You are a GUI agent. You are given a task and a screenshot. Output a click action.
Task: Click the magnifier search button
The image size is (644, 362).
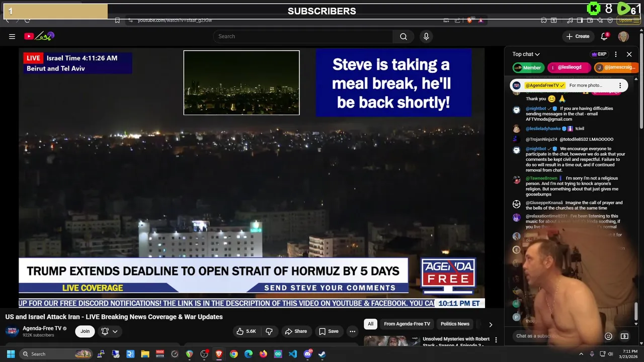click(x=404, y=36)
